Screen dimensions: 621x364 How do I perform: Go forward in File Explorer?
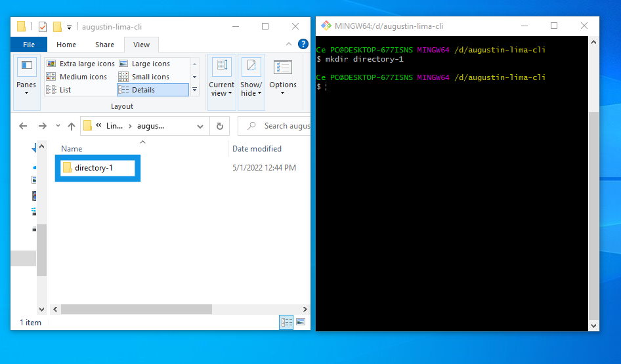click(x=43, y=126)
